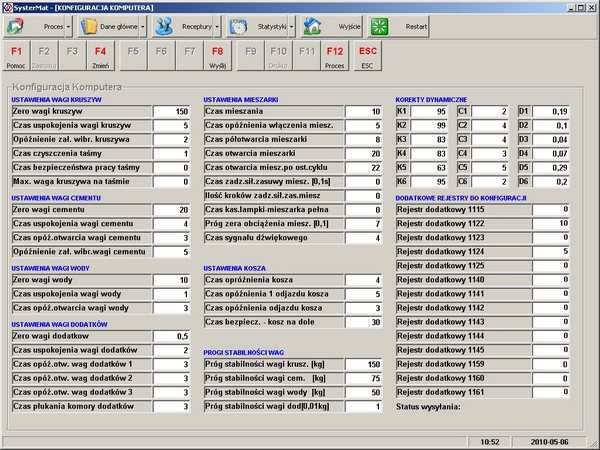Click the F4 Zmień button
600x450 pixels.
100,56
